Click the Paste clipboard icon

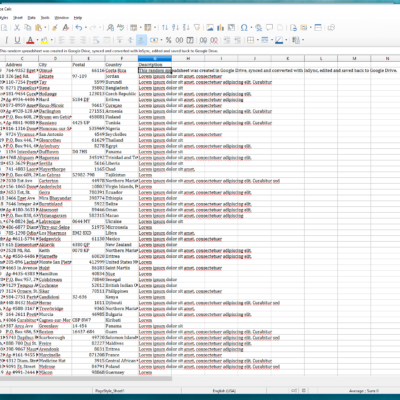coord(39,28)
